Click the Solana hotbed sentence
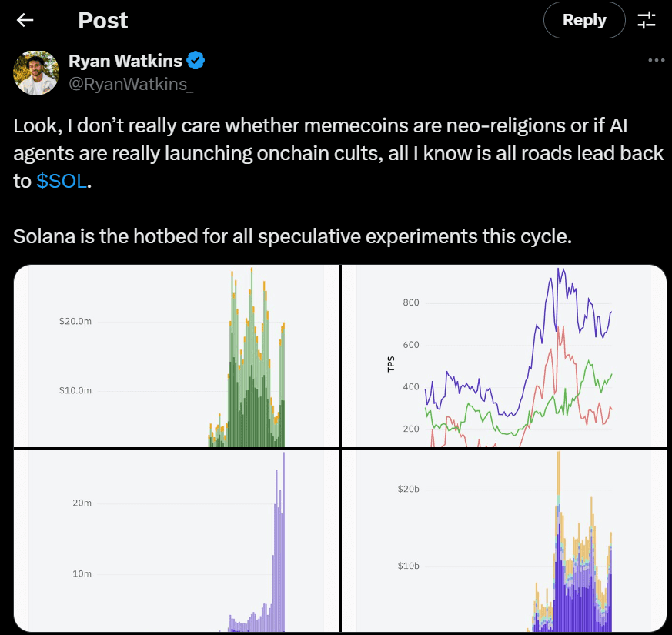 (293, 236)
